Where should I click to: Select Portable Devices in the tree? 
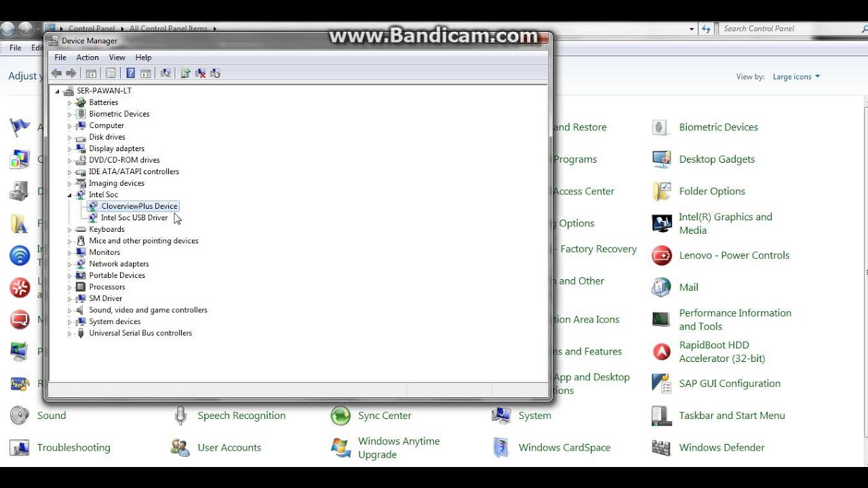(117, 275)
